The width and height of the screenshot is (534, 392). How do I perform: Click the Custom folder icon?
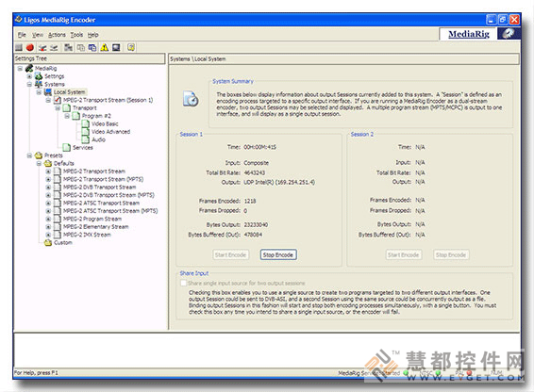48,242
